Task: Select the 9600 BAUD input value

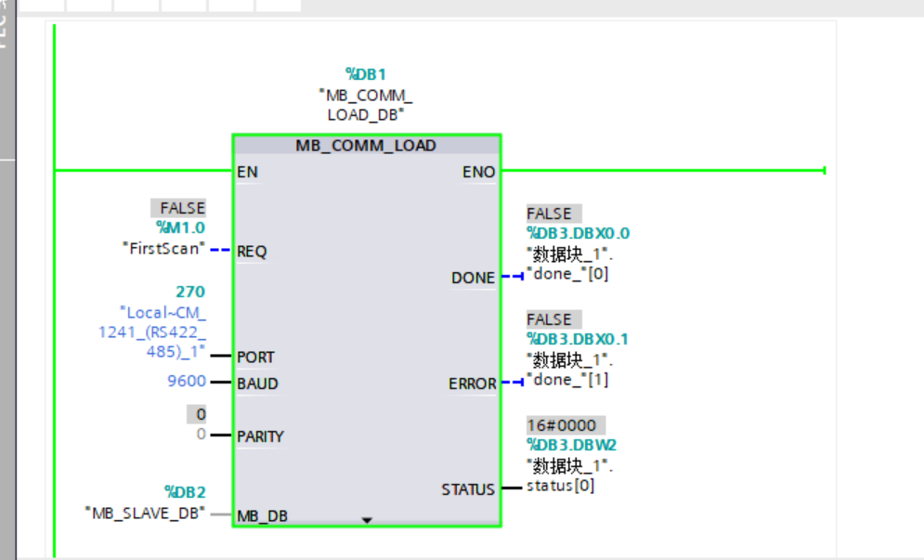Action: click(x=187, y=382)
